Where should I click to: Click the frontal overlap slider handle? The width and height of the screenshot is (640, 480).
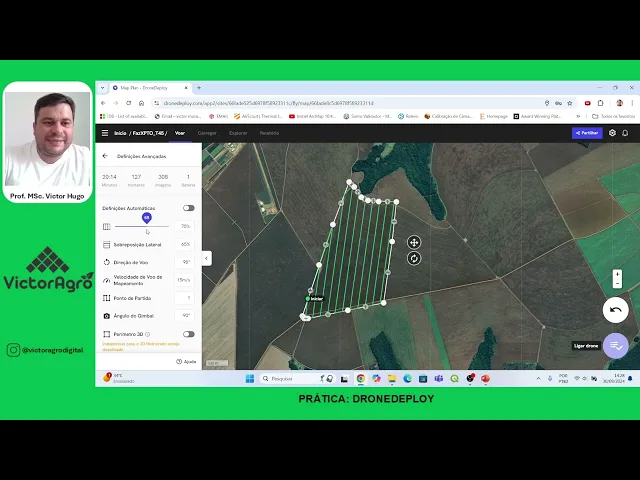pyautogui.click(x=147, y=218)
